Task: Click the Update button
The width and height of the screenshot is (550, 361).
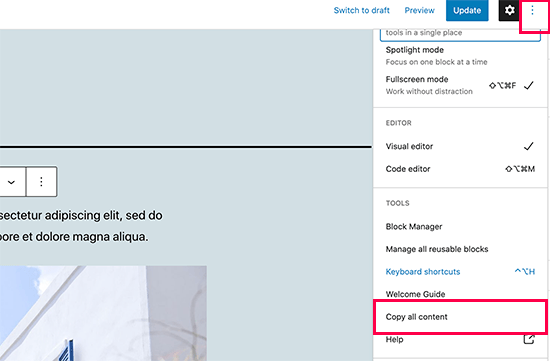Action: tap(467, 10)
